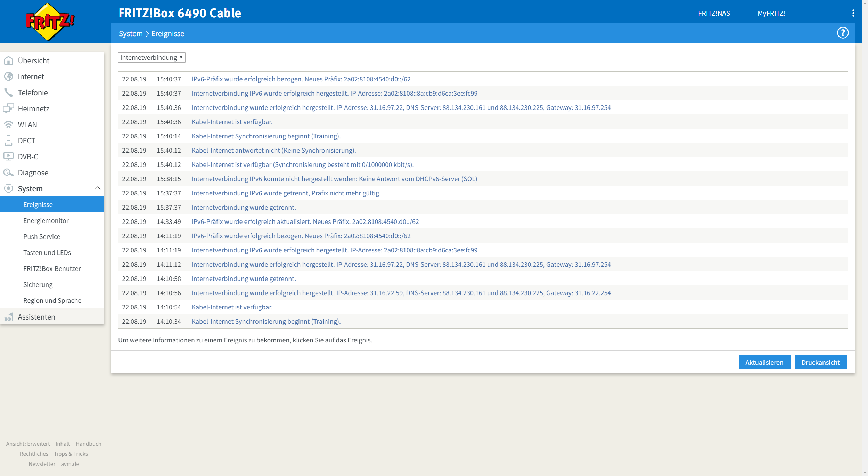Open the Internetverbindung filter dropdown
This screenshot has width=868, height=476.
click(x=152, y=57)
